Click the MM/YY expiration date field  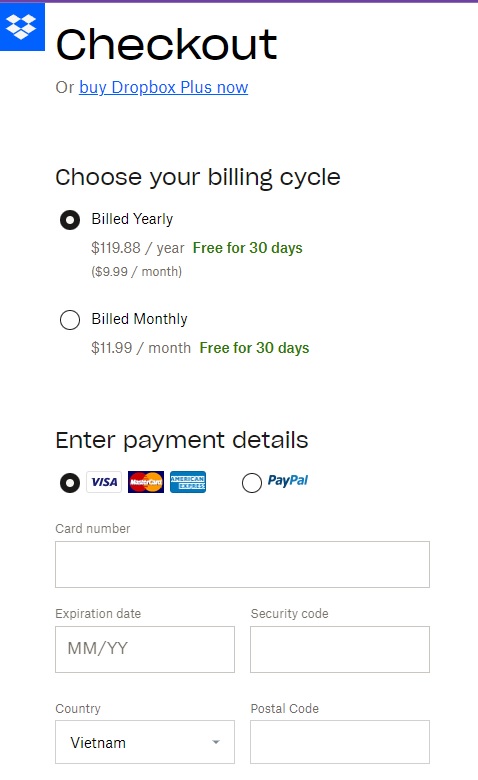point(145,649)
